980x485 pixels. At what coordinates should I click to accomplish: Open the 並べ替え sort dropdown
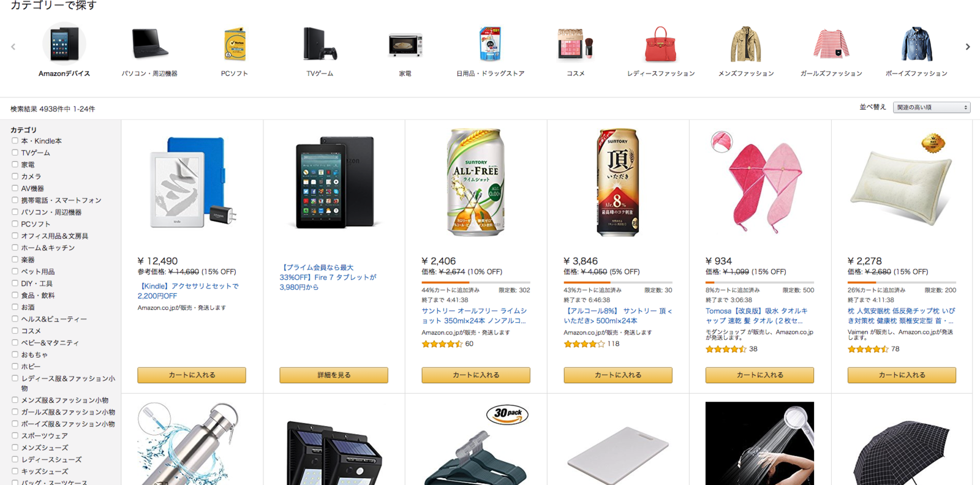pos(932,107)
